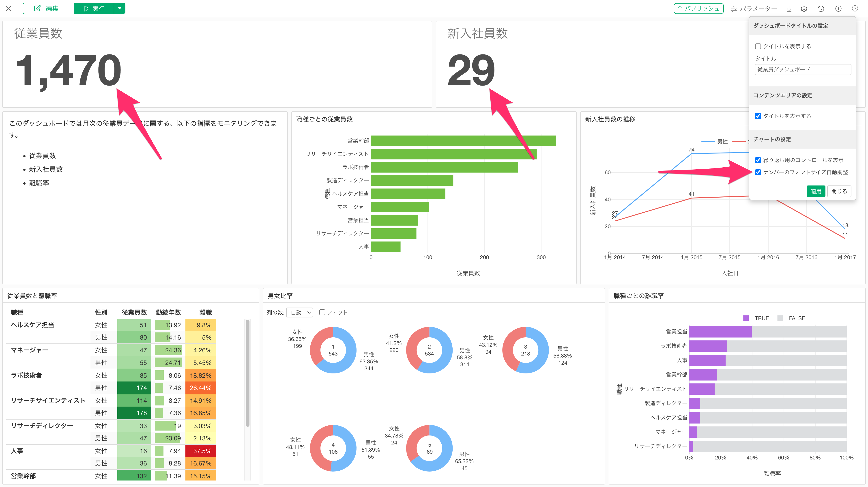Viewport: 868px width, 487px height.
Task: Click the 男女比率 chart title
Action: pyautogui.click(x=280, y=296)
